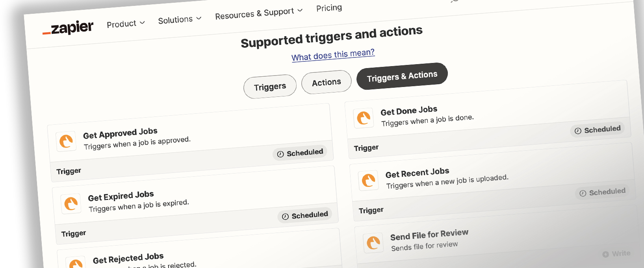
Task: Click the Send File for Review app icon
Action: tap(373, 243)
